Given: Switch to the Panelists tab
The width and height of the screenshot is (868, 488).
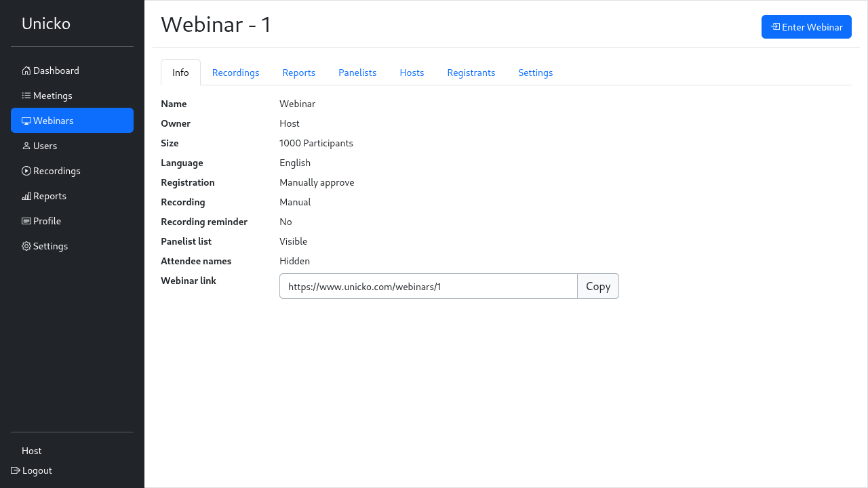Looking at the screenshot, I should coord(357,73).
